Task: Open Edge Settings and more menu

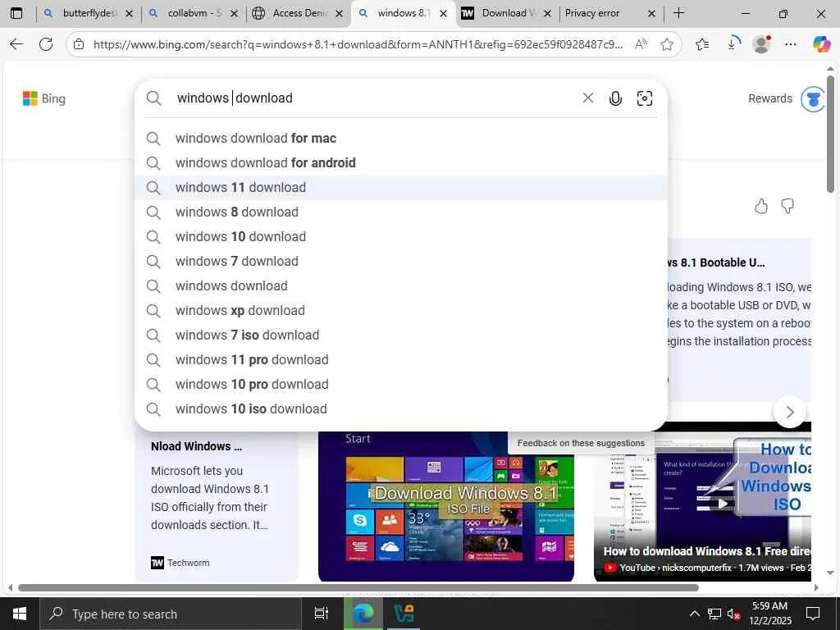Action: (791, 44)
